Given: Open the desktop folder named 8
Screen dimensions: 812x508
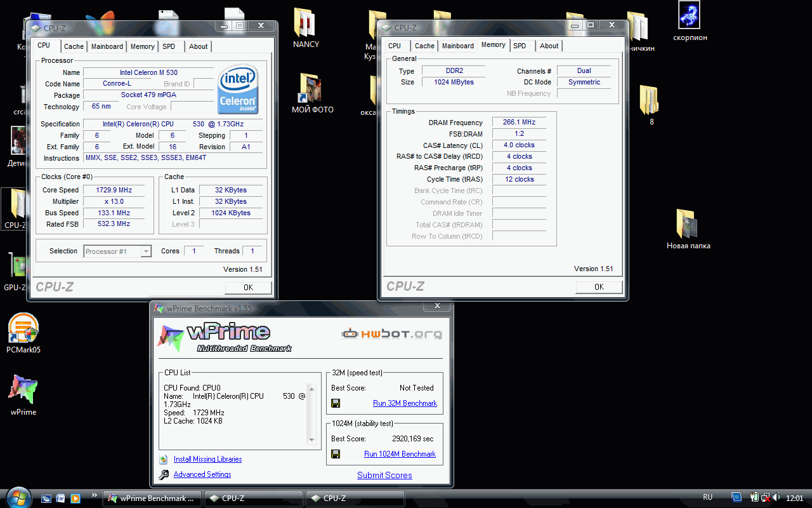Looking at the screenshot, I should (650, 104).
